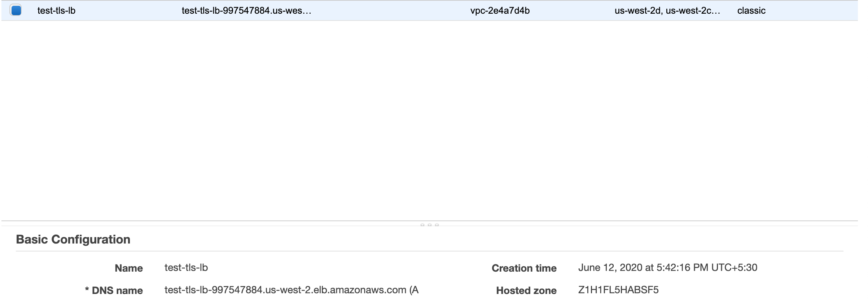The width and height of the screenshot is (868, 299).
Task: Click the Name field label
Action: [x=128, y=268]
